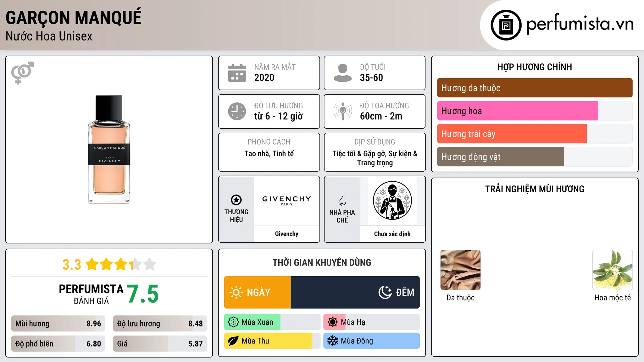644x362 pixels.
Task: Click the Mùa Hạ season bar
Action: click(x=372, y=322)
